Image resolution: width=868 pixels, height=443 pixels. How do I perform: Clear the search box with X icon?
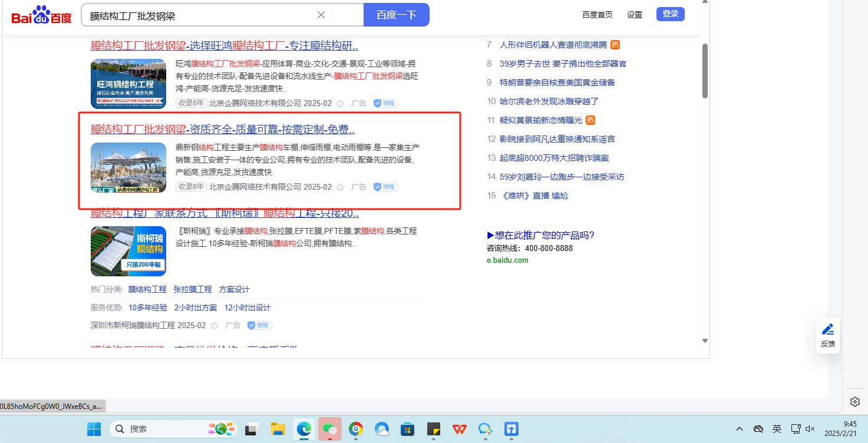coord(321,15)
